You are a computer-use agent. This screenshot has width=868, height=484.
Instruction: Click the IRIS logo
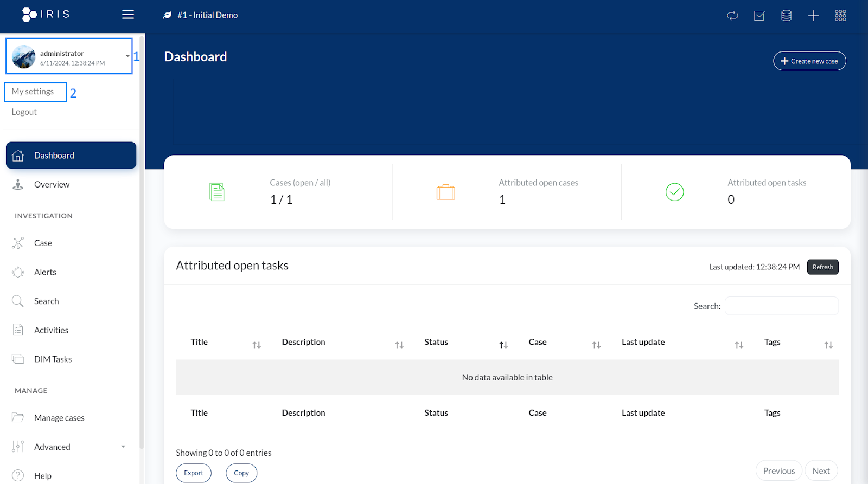[46, 14]
